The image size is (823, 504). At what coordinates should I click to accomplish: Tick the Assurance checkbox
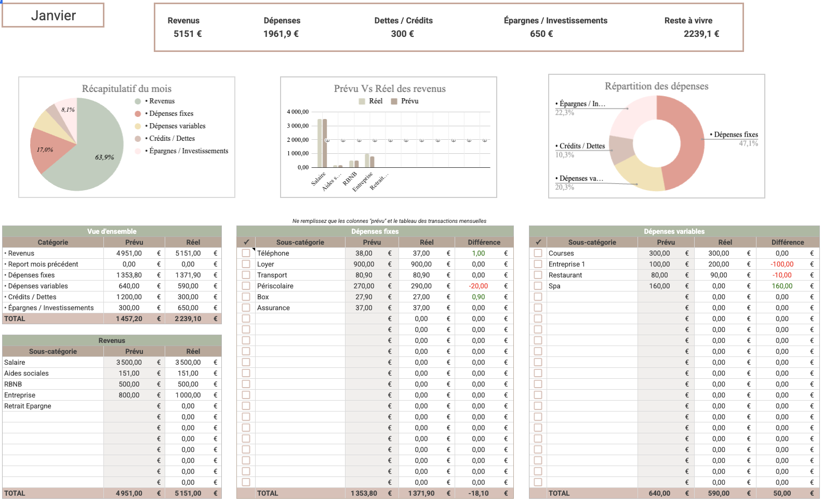click(x=246, y=308)
